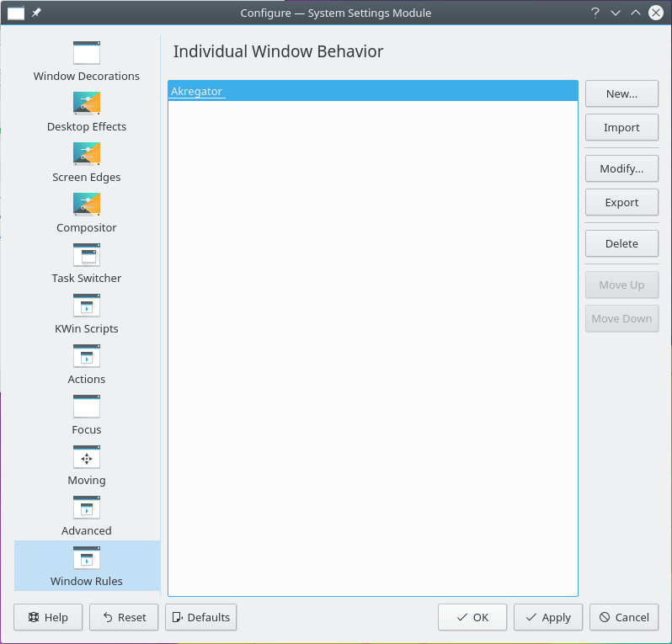Click the pin icon in title bar
The height and width of the screenshot is (644, 672).
click(x=36, y=13)
